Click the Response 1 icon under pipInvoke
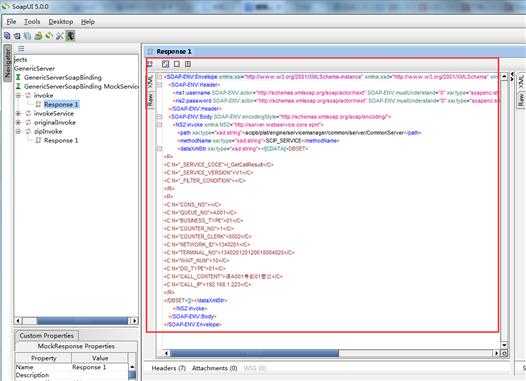The width and height of the screenshot is (526, 381). coord(38,140)
